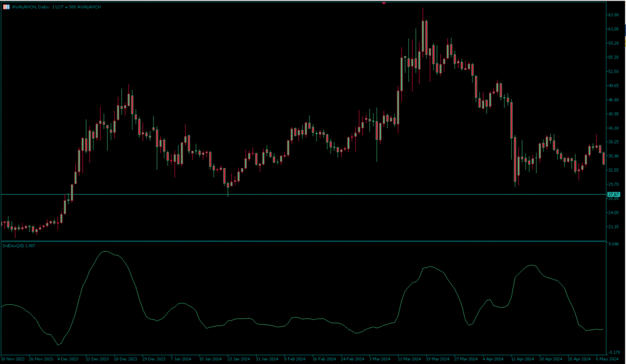The width and height of the screenshot is (626, 364).
Task: Click the first StdDev peak in December 2023
Action: [105, 251]
